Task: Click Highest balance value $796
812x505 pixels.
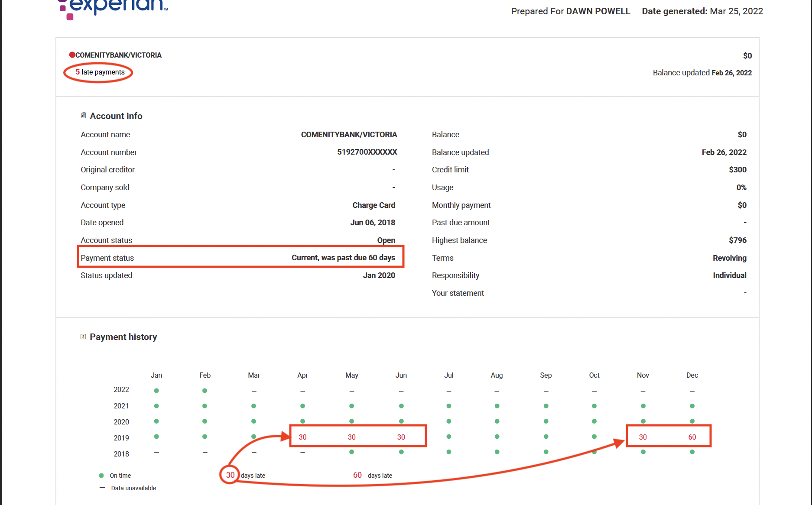Action: tap(737, 240)
